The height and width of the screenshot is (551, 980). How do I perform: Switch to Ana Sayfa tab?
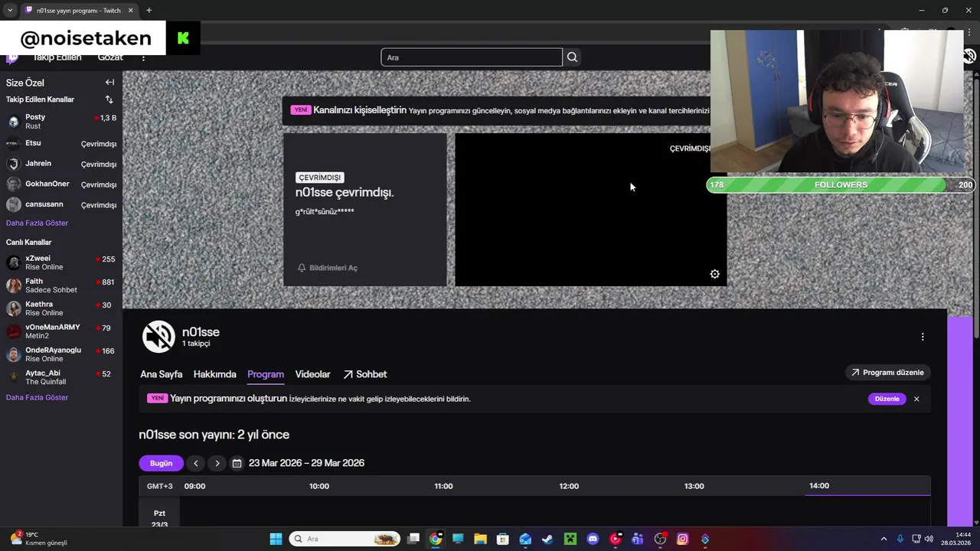coord(161,374)
